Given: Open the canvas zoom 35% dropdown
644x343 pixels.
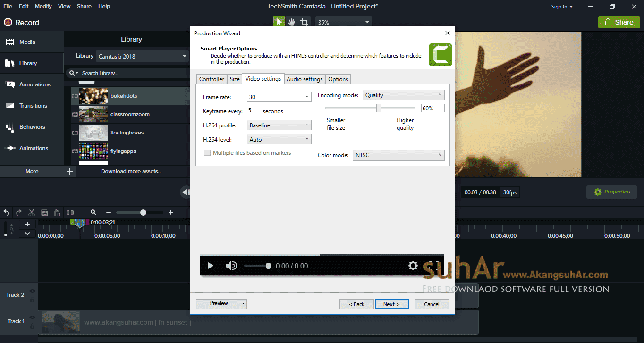Looking at the screenshot, I should (343, 22).
